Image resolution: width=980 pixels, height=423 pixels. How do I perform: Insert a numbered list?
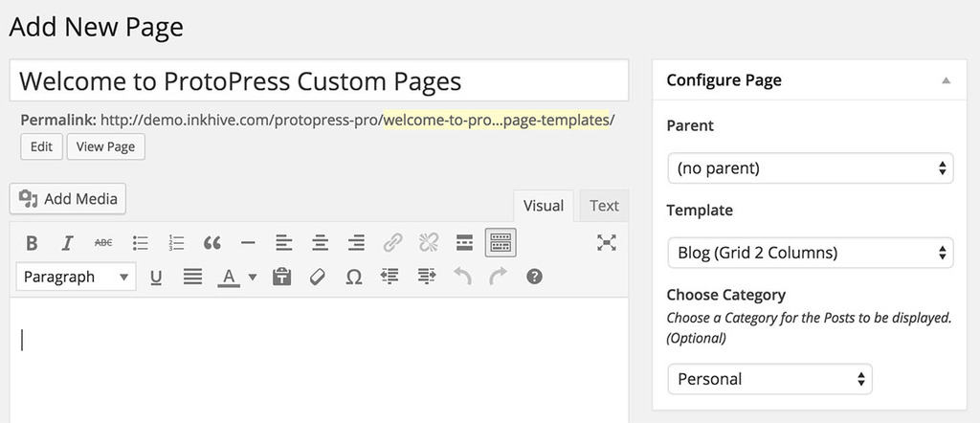click(x=176, y=242)
